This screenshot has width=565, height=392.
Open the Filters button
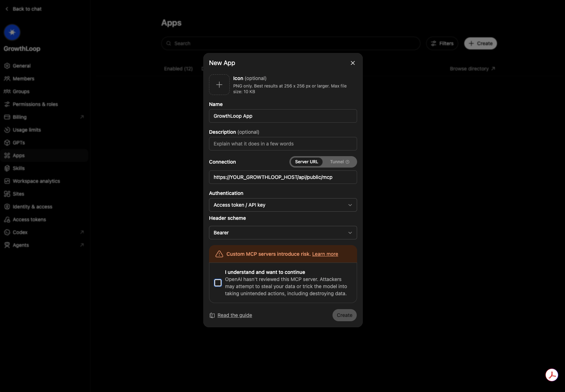(442, 43)
